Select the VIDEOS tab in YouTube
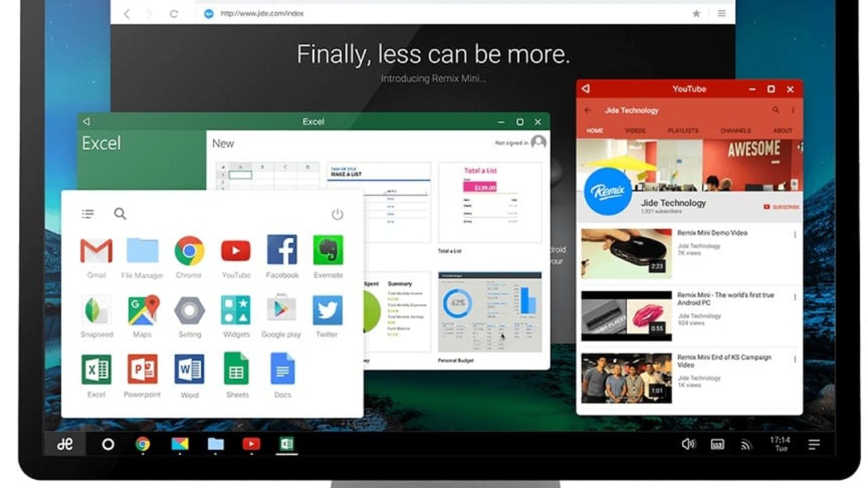 pos(635,130)
